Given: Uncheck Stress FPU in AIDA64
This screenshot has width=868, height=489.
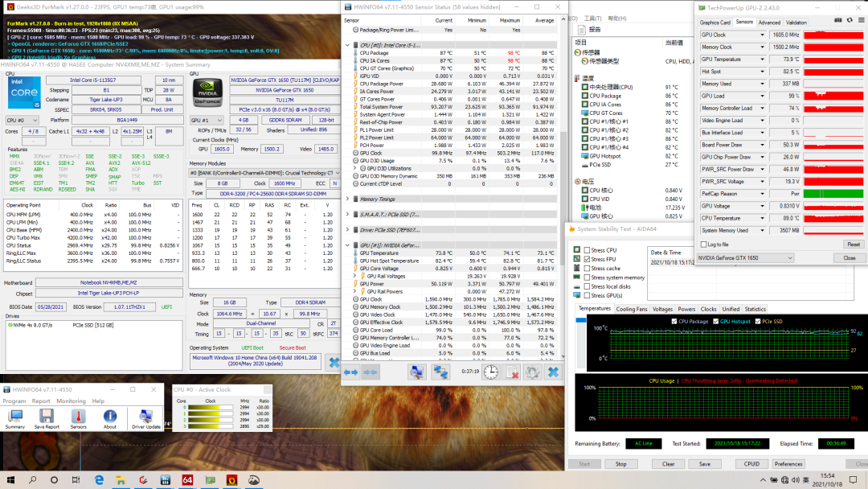Looking at the screenshot, I should (587, 259).
